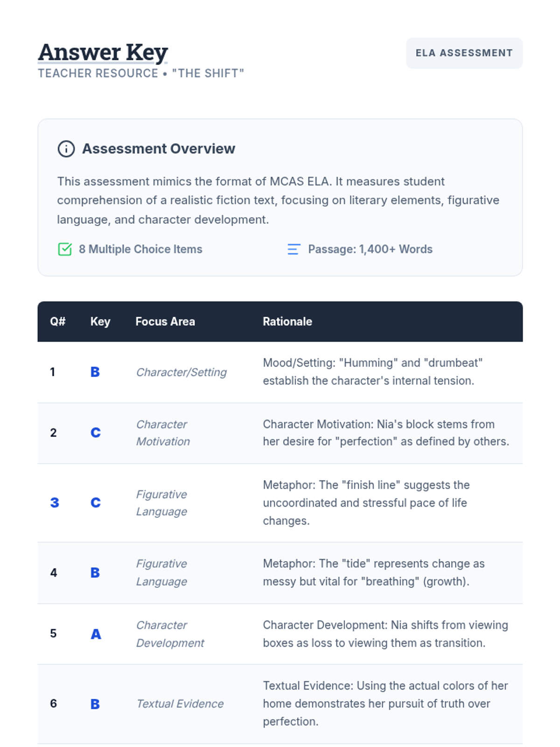Click the green checkmark icon
Screen dimensions: 560x747
click(65, 249)
